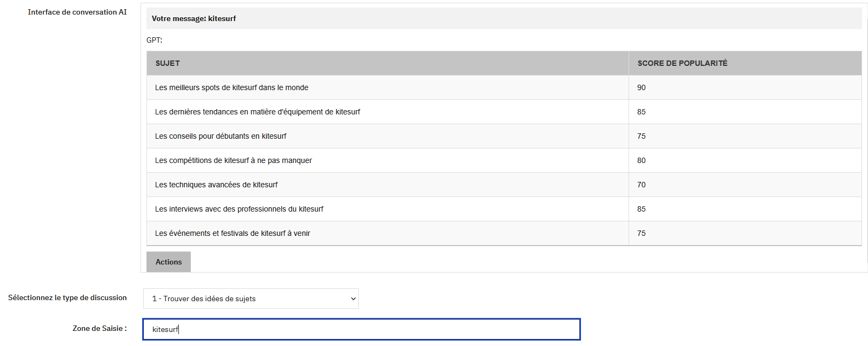
Task: Click the "Votre message: kitesurf" header bar
Action: coord(193,18)
